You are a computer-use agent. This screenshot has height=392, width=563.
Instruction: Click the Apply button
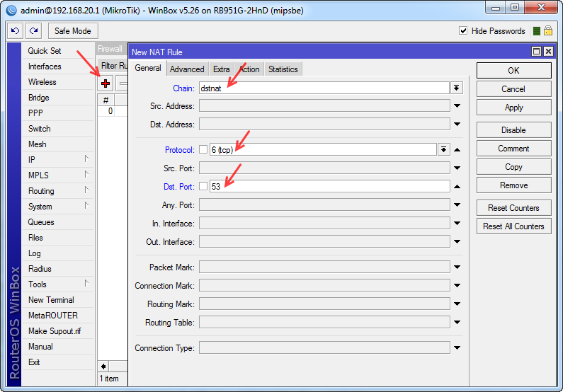(x=513, y=108)
